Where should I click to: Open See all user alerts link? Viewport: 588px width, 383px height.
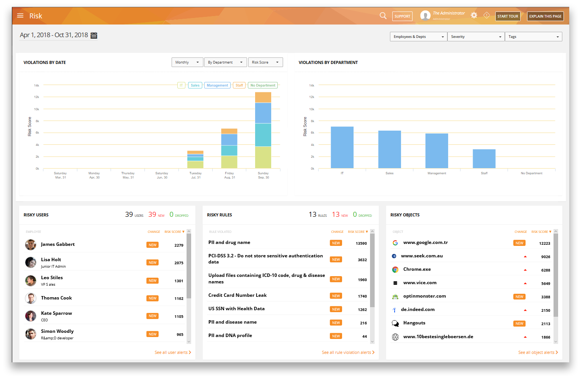172,353
